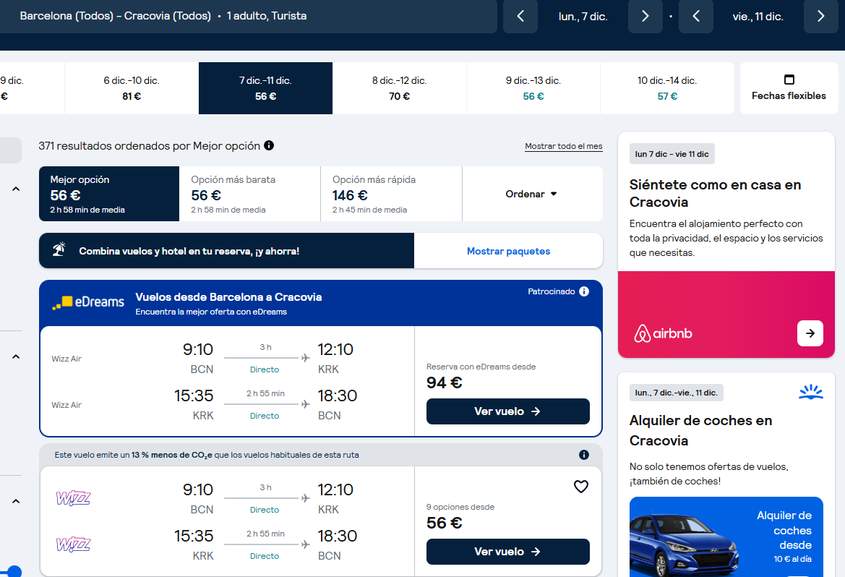845x577 pixels.
Task: Advance return date past vie., 11 dic.
Action: [821, 16]
